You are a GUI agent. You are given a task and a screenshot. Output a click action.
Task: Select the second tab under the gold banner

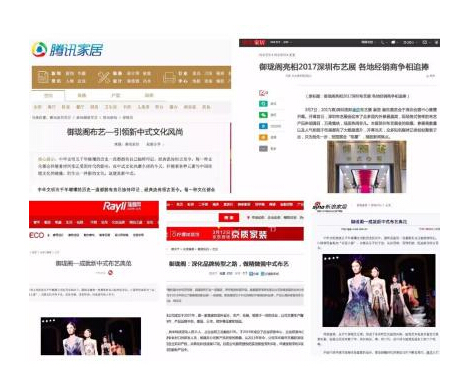[82, 95]
